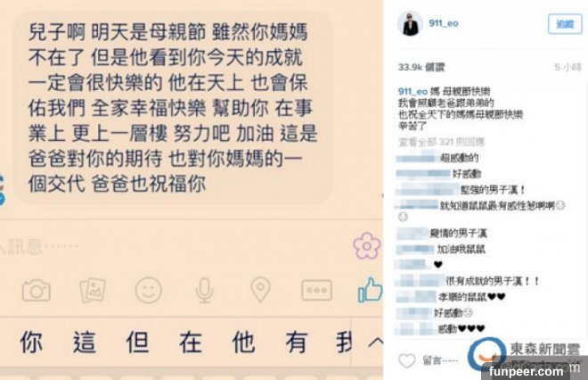Image resolution: width=588 pixels, height=380 pixels.
Task: Like the post with heart icon
Action: coord(407,360)
